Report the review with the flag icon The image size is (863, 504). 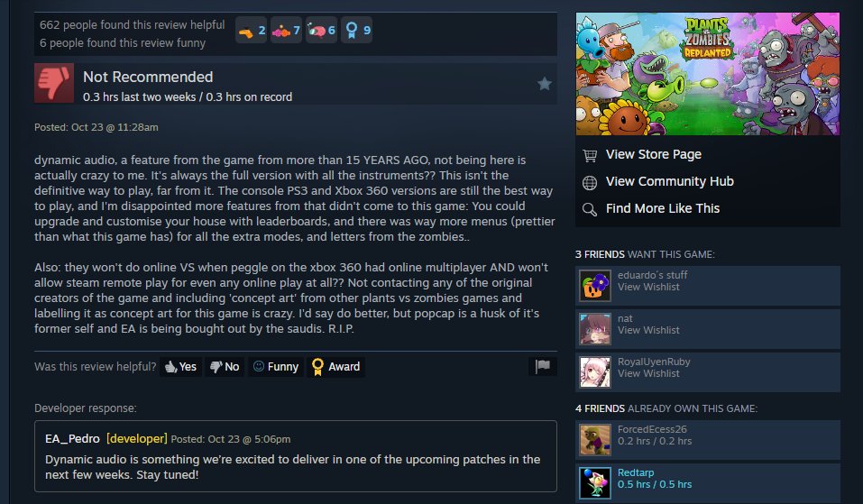[x=543, y=366]
